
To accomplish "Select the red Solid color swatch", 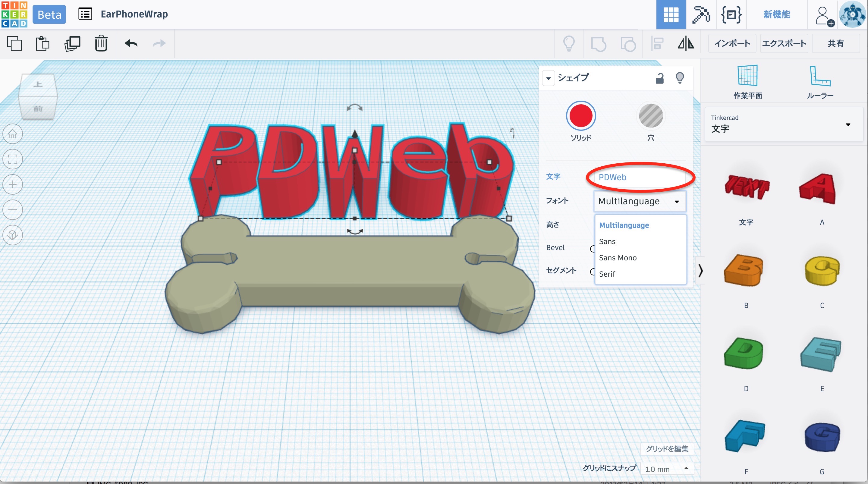I will tap(580, 116).
